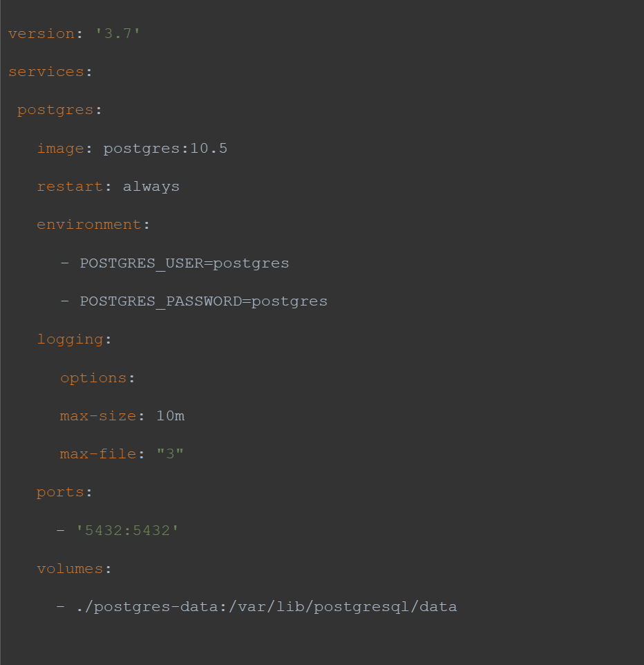Click the max-file key

[x=98, y=454]
